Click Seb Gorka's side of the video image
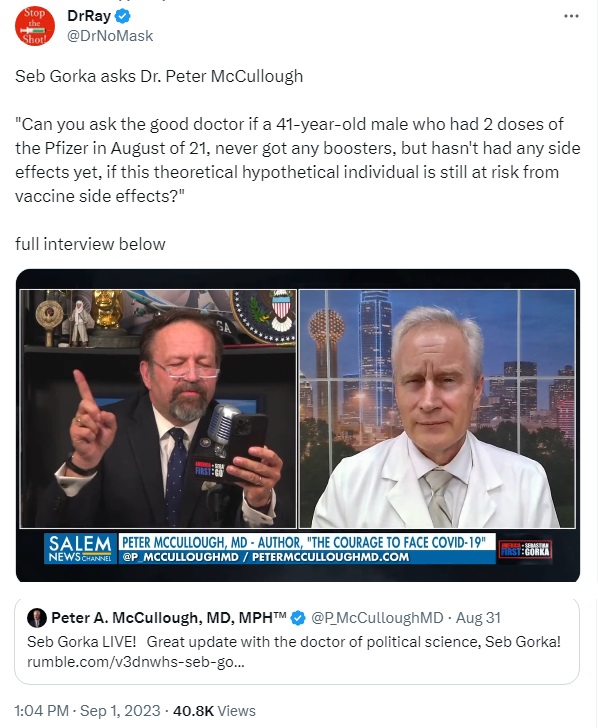The width and height of the screenshot is (598, 728). coord(158,409)
